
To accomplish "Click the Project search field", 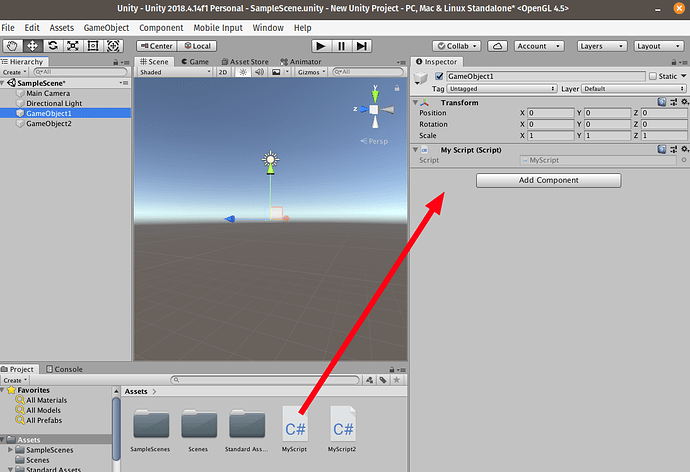I will (x=265, y=380).
